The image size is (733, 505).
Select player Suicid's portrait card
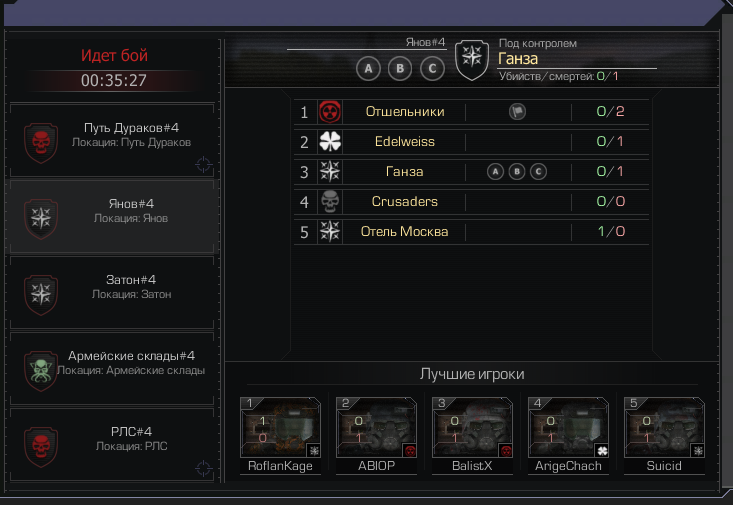[x=664, y=435]
